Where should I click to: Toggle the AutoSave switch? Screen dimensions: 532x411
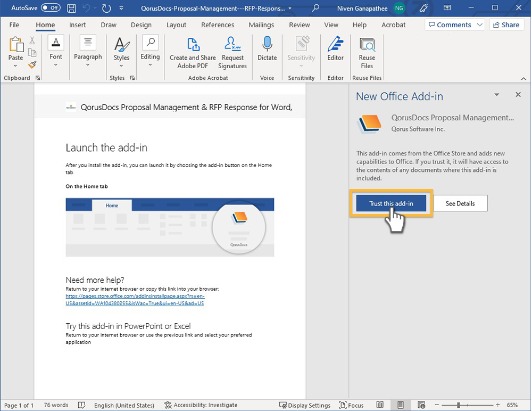pos(51,8)
